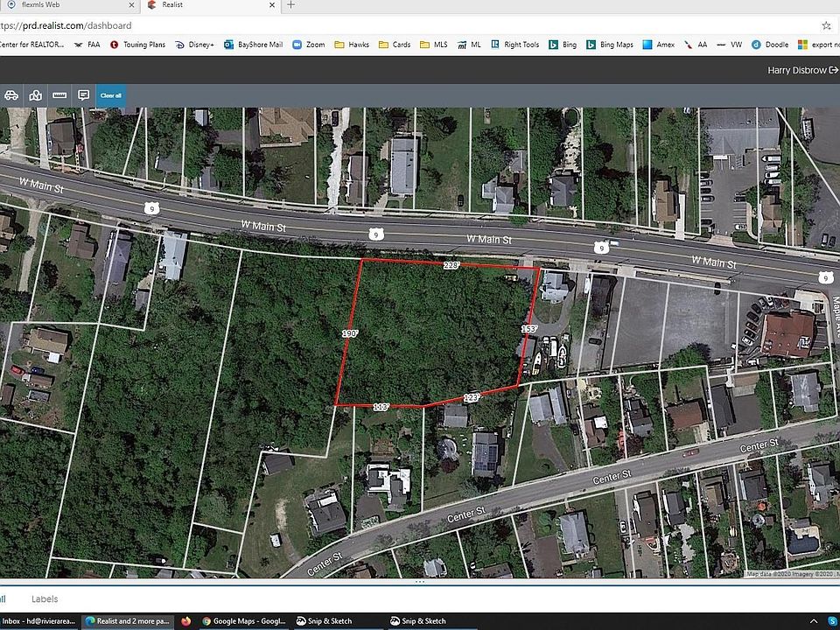This screenshot has height=630, width=840.
Task: Bookmark this page with the star icon
Action: [x=827, y=25]
